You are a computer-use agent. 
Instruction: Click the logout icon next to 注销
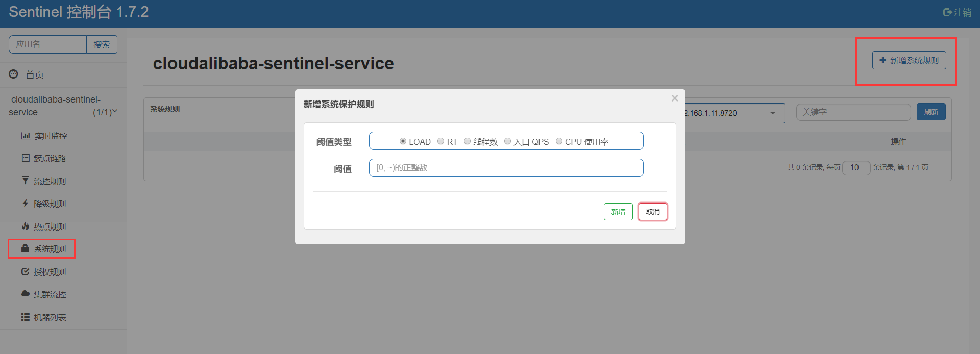[x=947, y=12]
